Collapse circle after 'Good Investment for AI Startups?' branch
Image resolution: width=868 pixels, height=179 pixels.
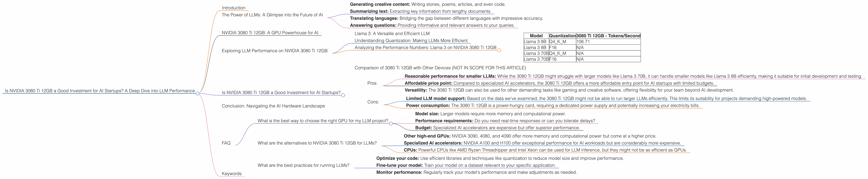pyautogui.click(x=343, y=95)
